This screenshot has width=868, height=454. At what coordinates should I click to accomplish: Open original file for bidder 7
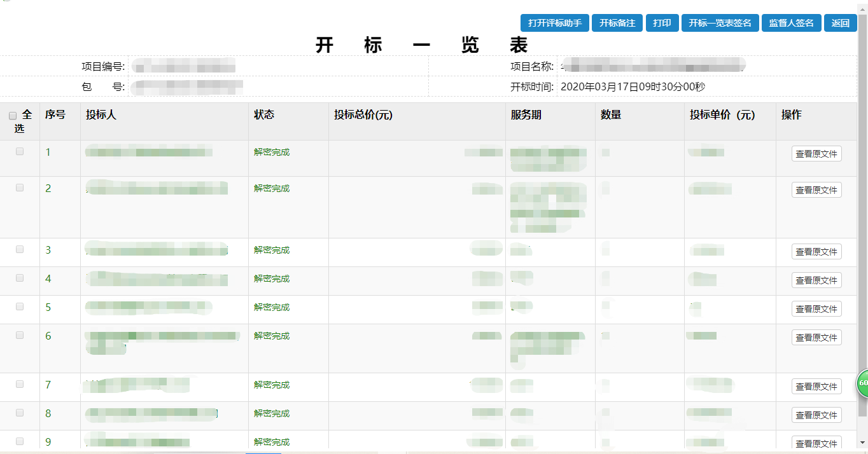[816, 387]
